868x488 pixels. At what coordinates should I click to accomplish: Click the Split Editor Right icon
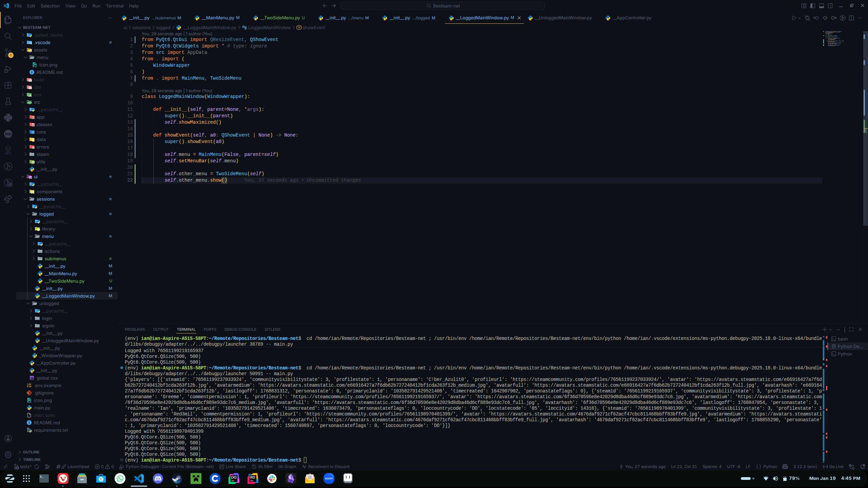851,18
